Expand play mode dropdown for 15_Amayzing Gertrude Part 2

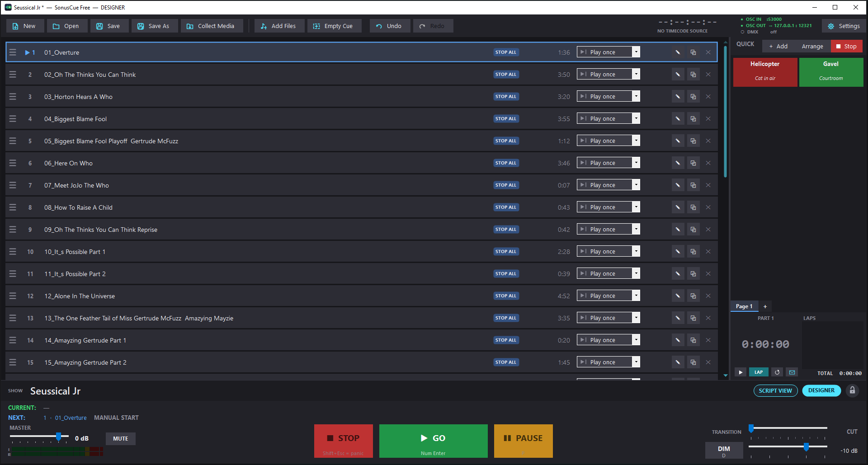tap(636, 362)
